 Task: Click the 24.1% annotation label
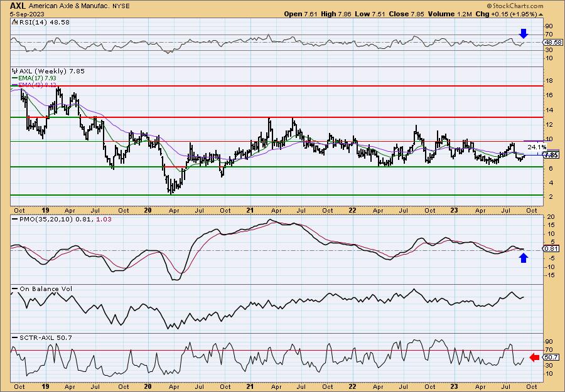pyautogui.click(x=537, y=147)
